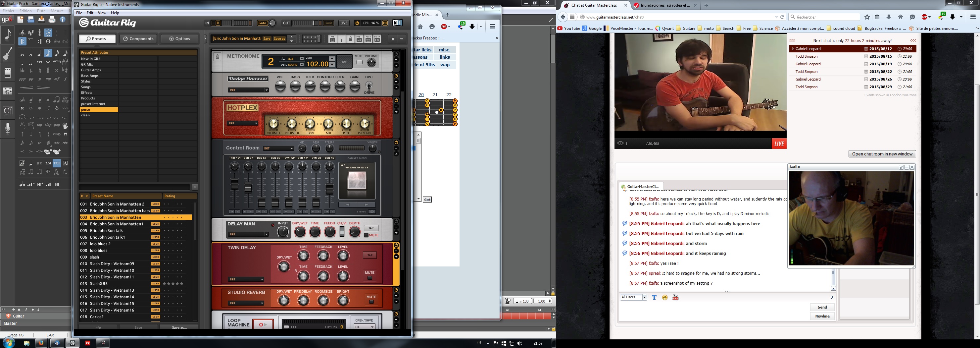Open the File menu in Guitar Rig
This screenshot has width=980, height=348.
coord(79,13)
